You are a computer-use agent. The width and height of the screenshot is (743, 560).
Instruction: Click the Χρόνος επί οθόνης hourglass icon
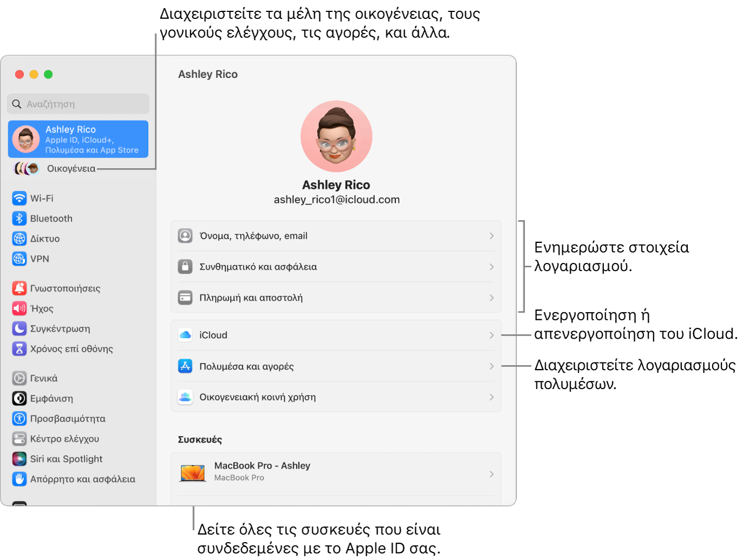click(19, 348)
